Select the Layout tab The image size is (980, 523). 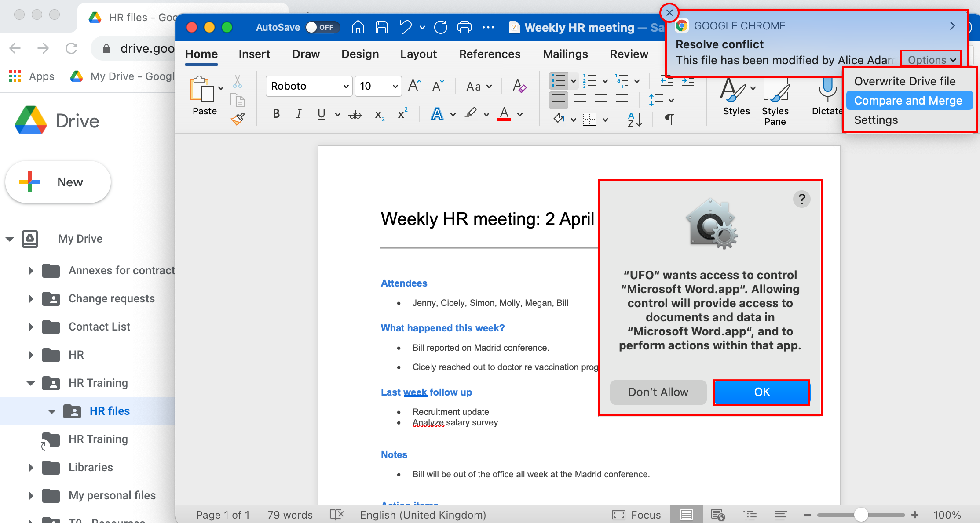tap(418, 54)
